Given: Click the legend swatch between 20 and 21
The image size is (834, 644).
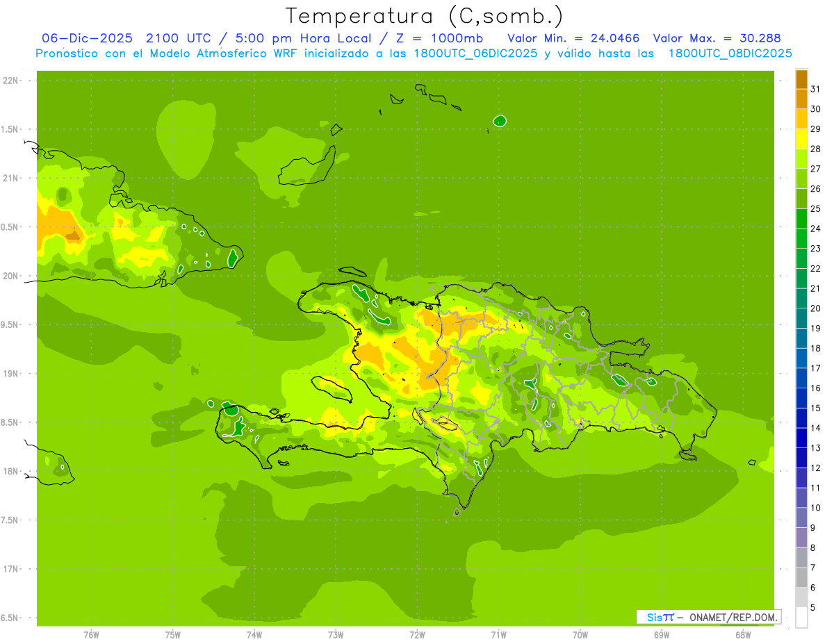Looking at the screenshot, I should click(x=801, y=298).
